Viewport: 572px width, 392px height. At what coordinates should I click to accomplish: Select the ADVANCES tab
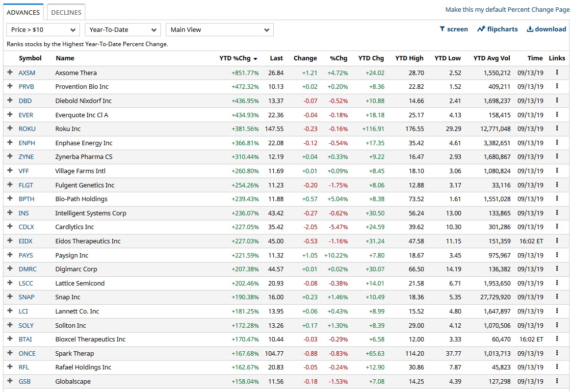(23, 11)
